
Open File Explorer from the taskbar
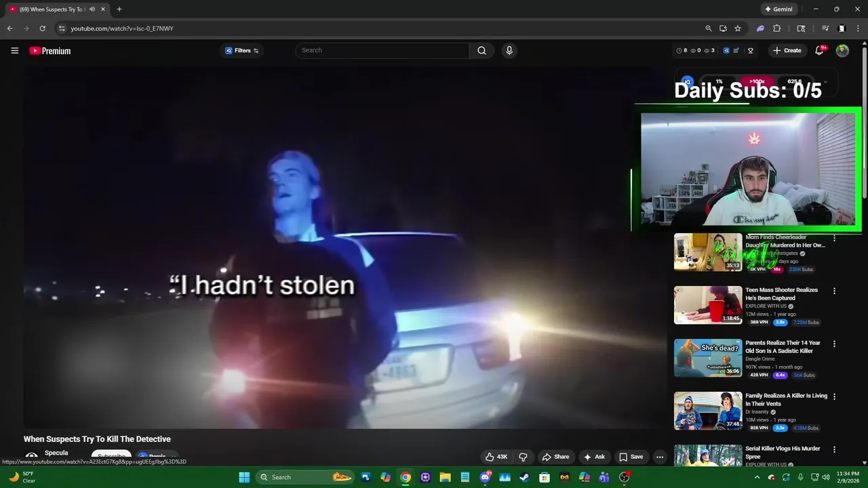[445, 477]
